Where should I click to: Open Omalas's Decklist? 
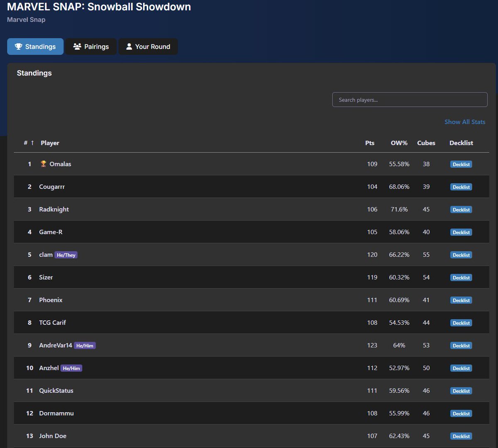(461, 164)
